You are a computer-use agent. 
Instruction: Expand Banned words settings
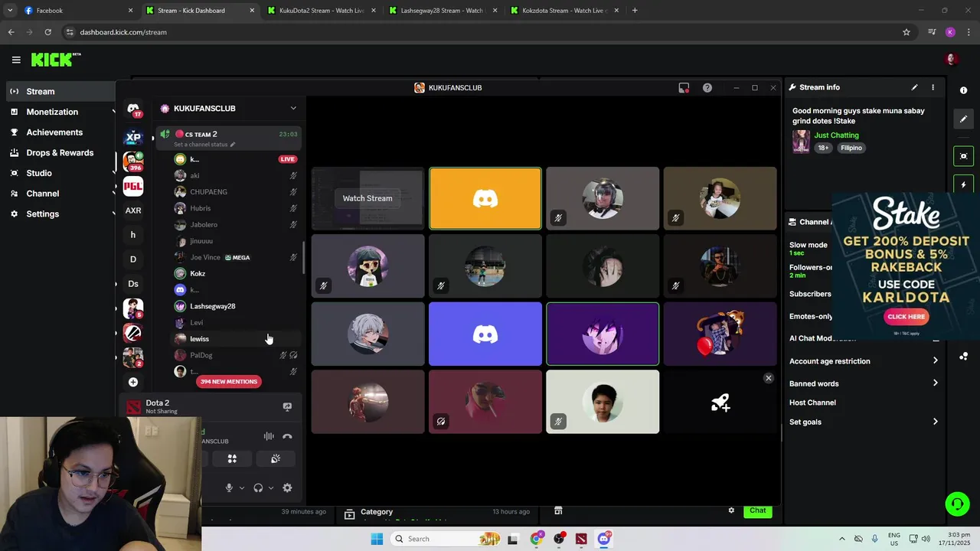tap(935, 383)
